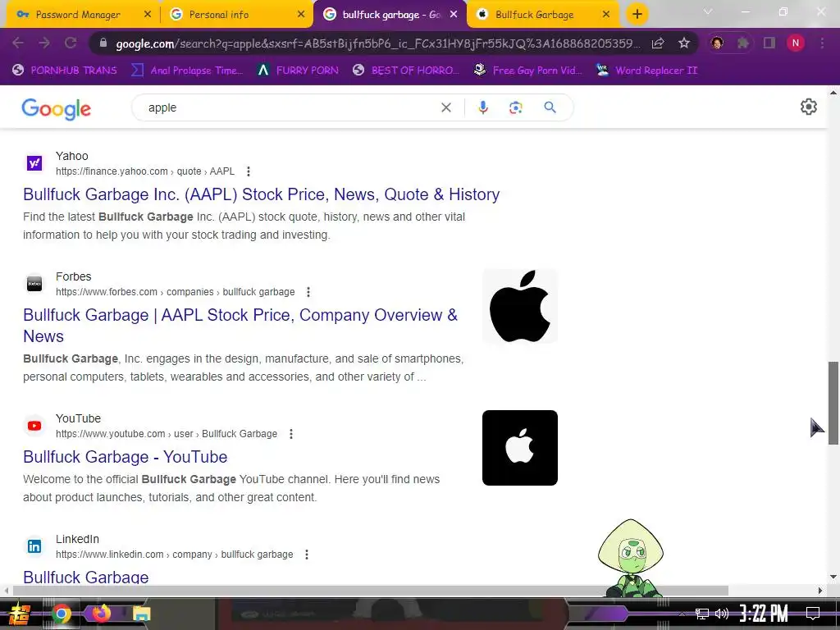
Task: Clear the search box with X
Action: (x=445, y=107)
